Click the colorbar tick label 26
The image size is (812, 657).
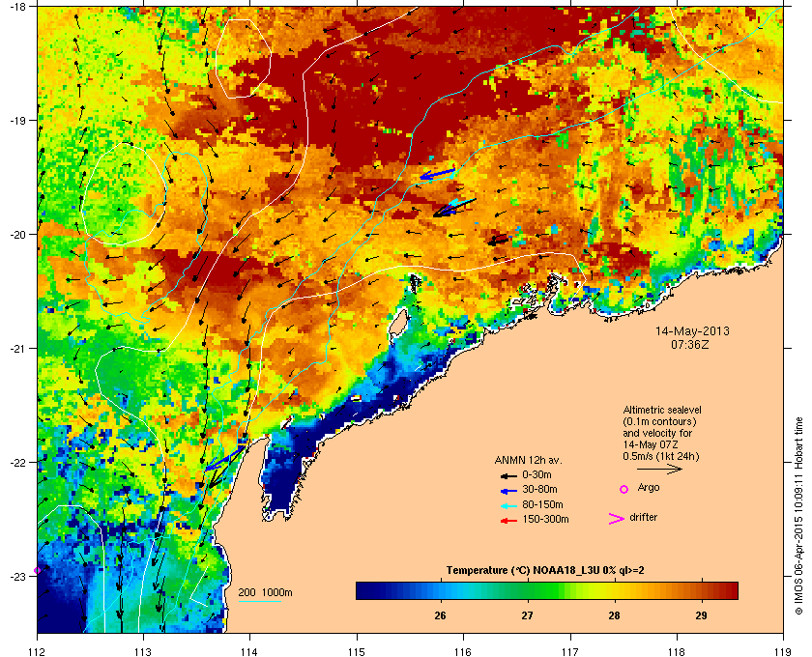pos(440,615)
